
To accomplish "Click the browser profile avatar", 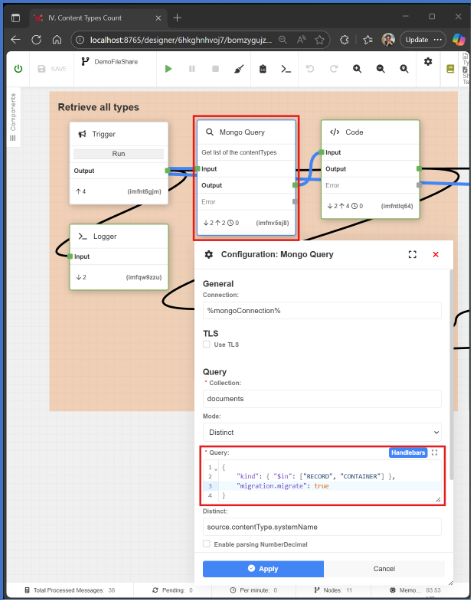I will (388, 40).
